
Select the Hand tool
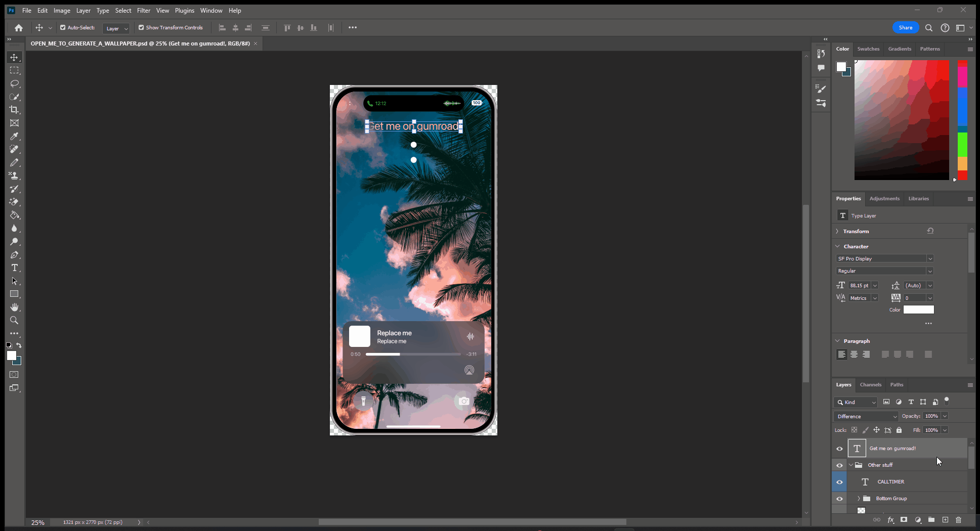coord(14,307)
